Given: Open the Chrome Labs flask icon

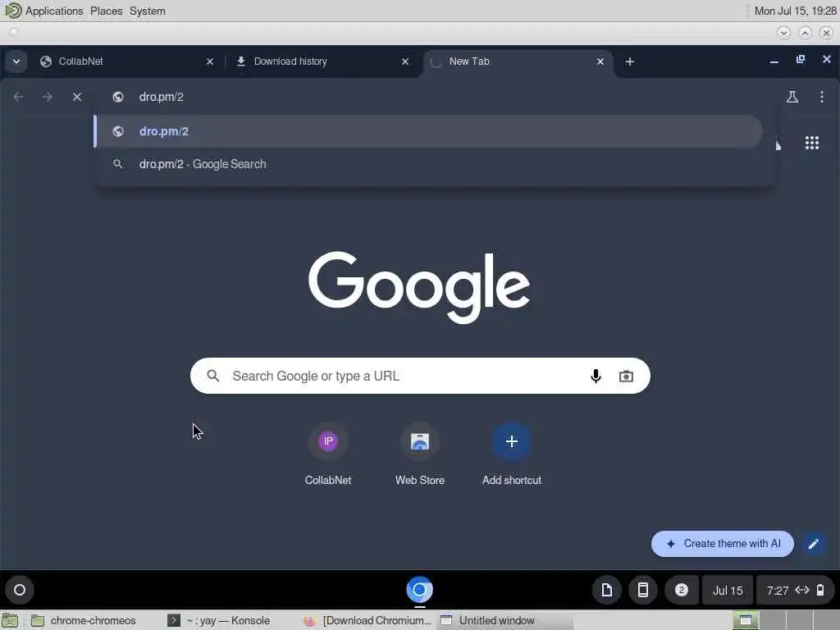Looking at the screenshot, I should pyautogui.click(x=792, y=97).
